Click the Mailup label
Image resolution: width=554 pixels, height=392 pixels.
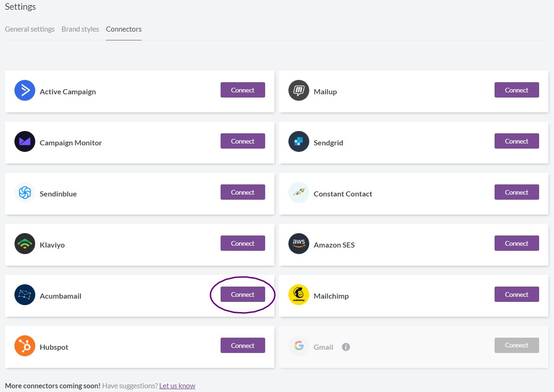coord(326,92)
